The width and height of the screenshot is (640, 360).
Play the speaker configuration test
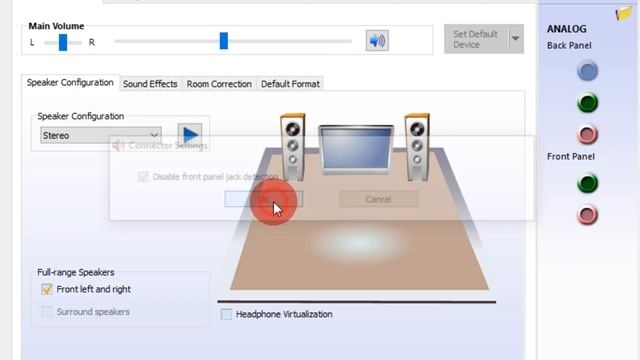(x=190, y=134)
